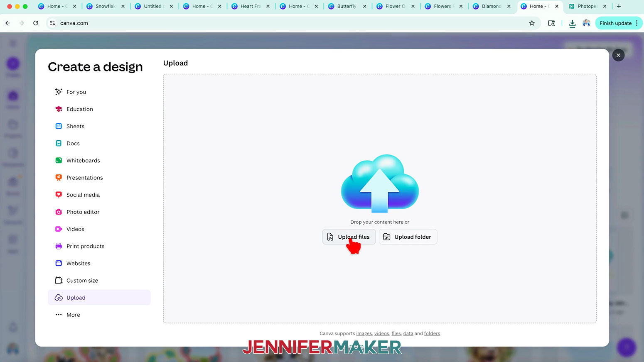Screen dimensions: 644x362
Task: Click the For you sparkle icon
Action: tap(59, 92)
